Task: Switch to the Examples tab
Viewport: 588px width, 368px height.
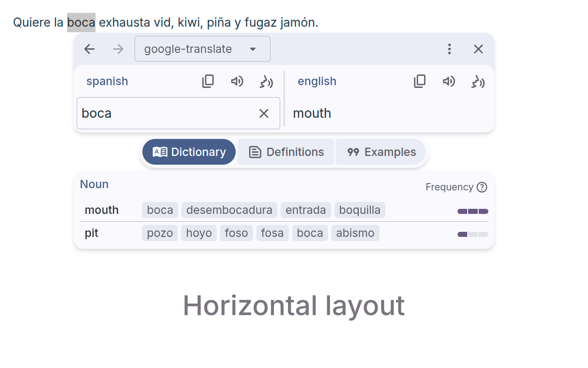Action: coord(381,152)
